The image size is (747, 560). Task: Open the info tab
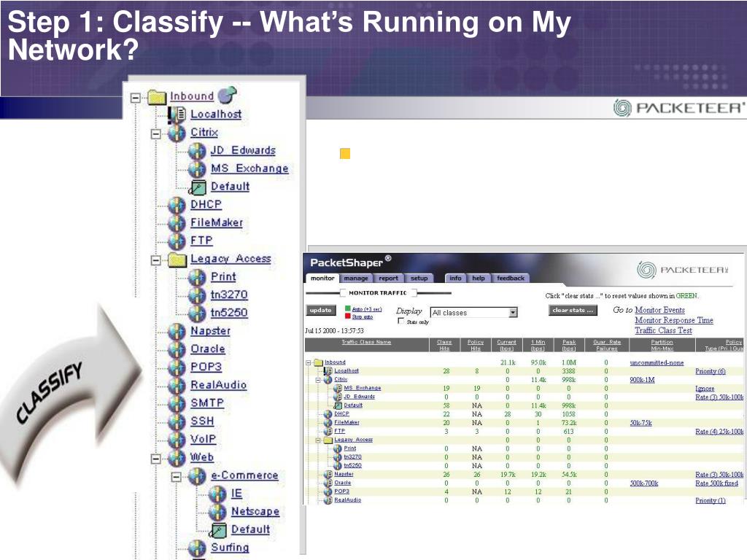(455, 278)
